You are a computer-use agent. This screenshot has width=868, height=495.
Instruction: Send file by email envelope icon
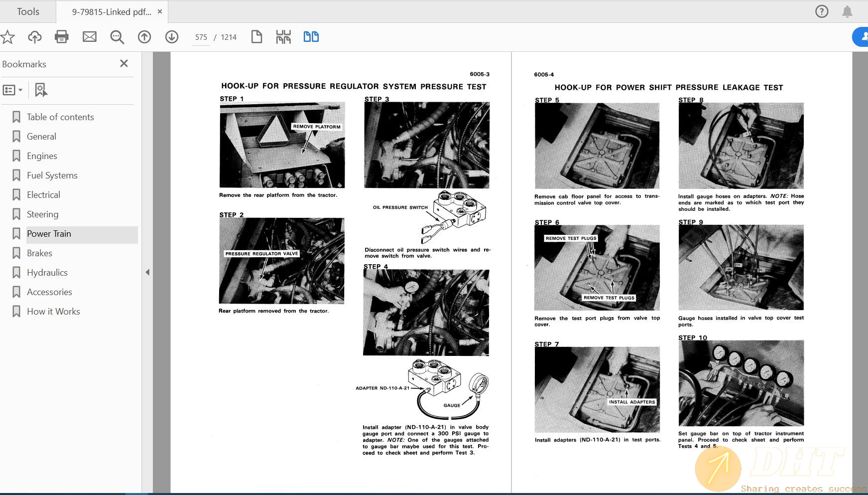(x=90, y=37)
